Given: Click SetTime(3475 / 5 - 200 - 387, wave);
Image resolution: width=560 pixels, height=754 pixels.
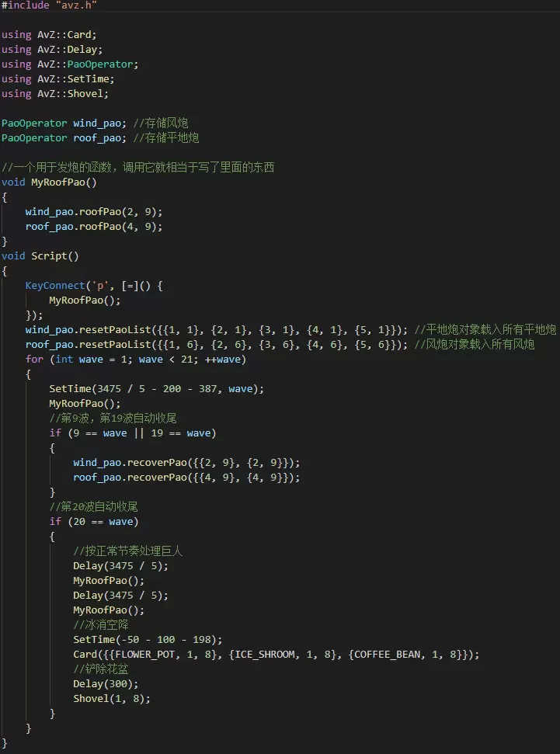Looking at the screenshot, I should click(156, 388).
